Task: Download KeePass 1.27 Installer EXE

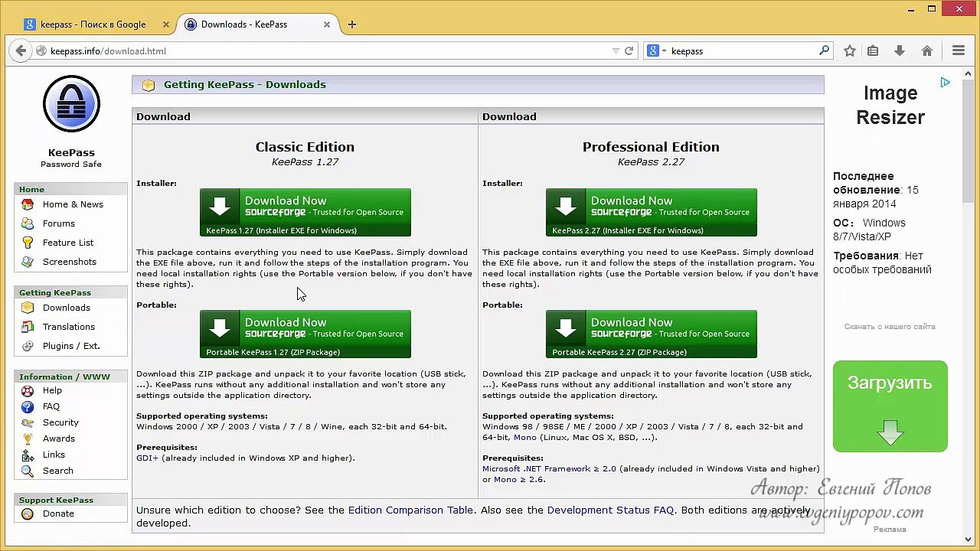Action: [x=305, y=213]
